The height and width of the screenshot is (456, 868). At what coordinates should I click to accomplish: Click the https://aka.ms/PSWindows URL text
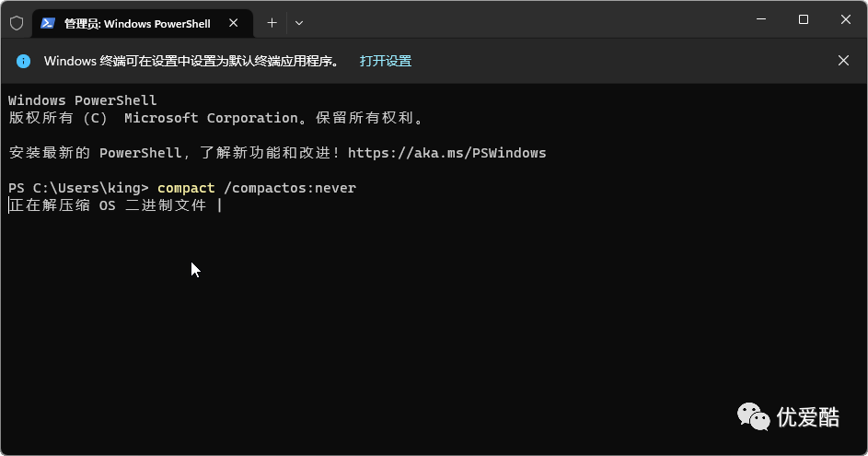(446, 153)
